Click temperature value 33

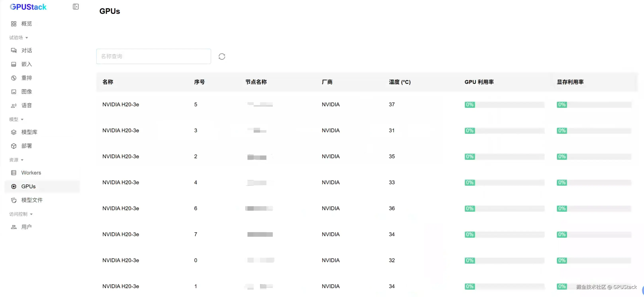(392, 183)
